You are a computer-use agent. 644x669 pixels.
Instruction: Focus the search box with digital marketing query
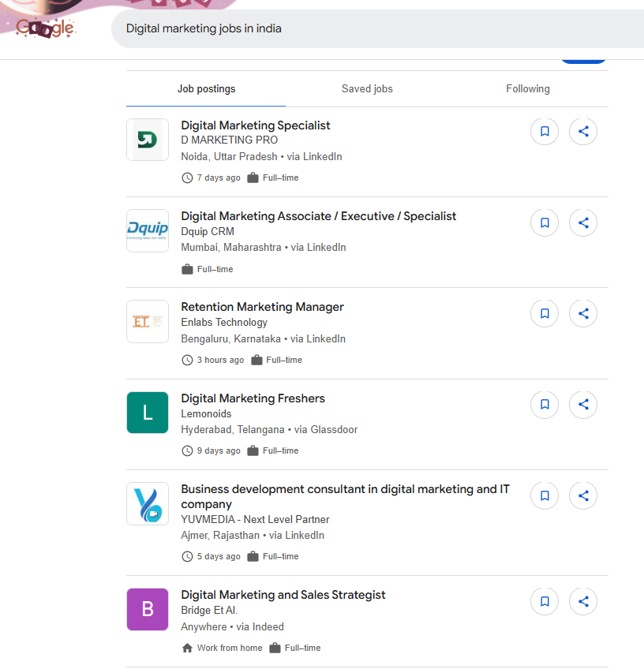point(378,28)
